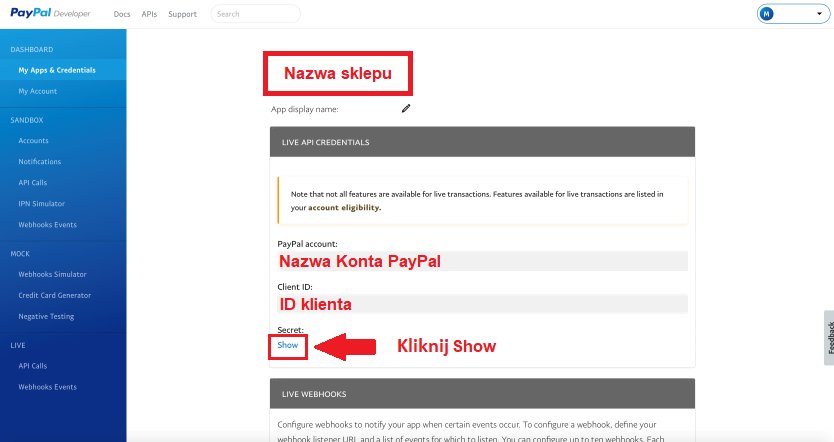
Task: Open Negative Testing
Action: [46, 316]
